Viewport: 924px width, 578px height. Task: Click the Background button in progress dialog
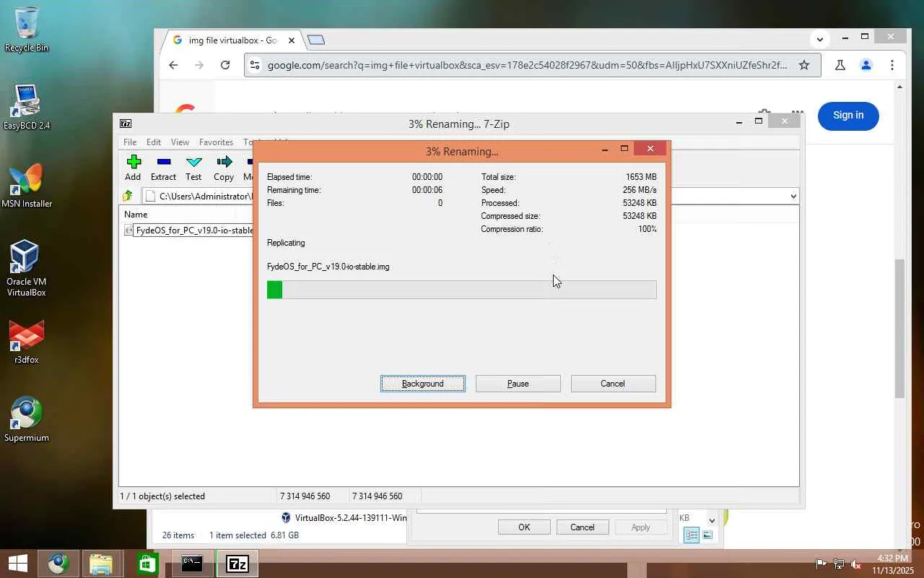(x=423, y=384)
